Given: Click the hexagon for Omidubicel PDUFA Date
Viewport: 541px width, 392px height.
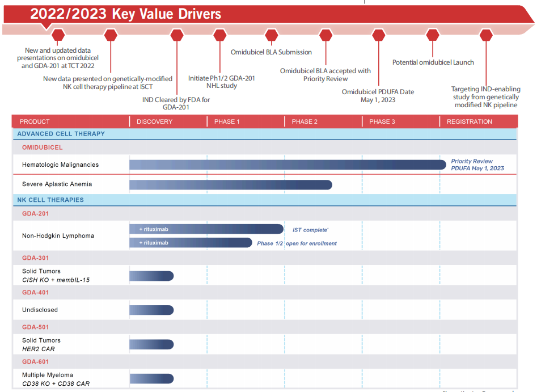Looking at the screenshot, I should (379, 35).
